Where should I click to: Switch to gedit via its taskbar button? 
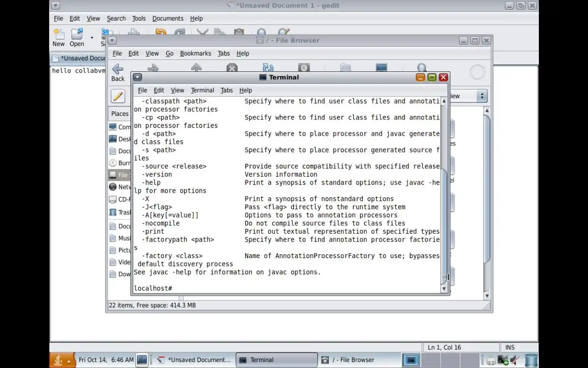pos(194,360)
